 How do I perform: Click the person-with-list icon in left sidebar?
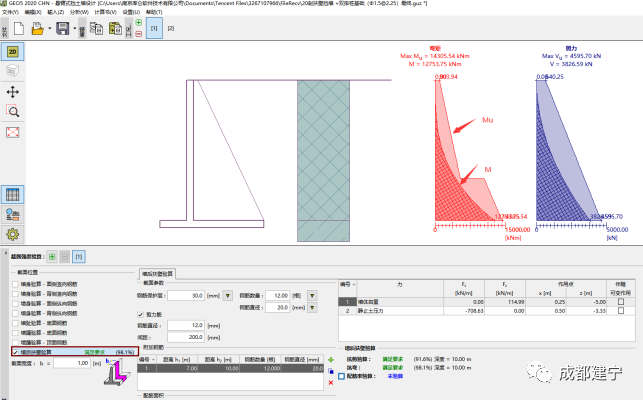point(13,214)
